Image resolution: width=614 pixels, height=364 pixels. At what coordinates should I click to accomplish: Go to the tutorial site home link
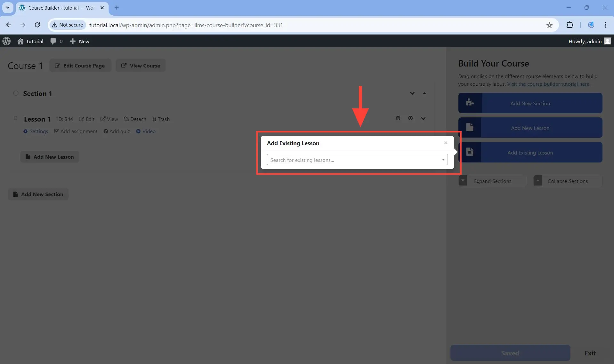30,41
